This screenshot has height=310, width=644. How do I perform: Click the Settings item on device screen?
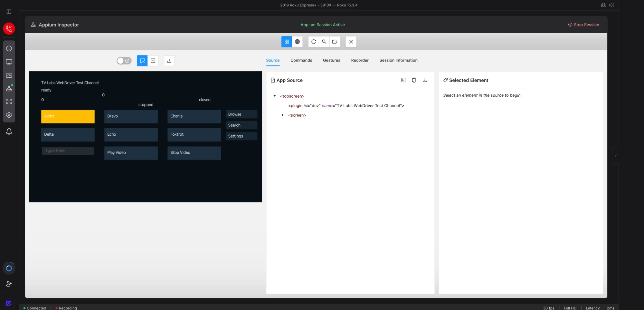coord(241,136)
